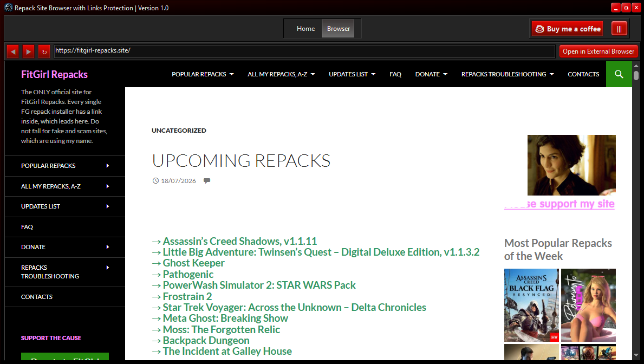
Task: Open Assassin's Creed Black Flag Resynced thumbnail
Action: click(531, 305)
